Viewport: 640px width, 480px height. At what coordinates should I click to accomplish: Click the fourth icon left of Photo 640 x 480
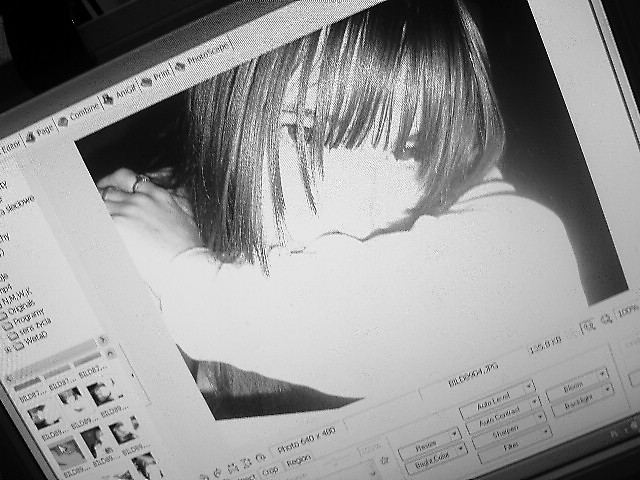(218, 472)
